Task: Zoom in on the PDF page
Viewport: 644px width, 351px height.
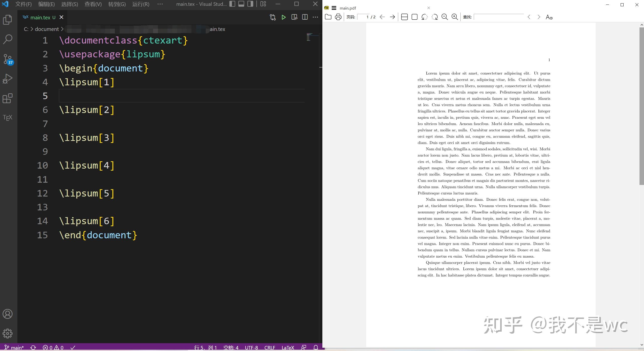Action: coord(455,17)
